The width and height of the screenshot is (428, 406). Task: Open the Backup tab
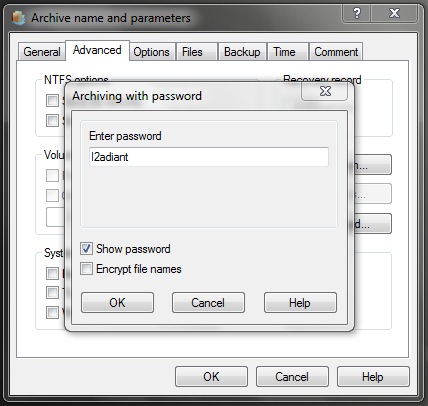click(x=242, y=52)
